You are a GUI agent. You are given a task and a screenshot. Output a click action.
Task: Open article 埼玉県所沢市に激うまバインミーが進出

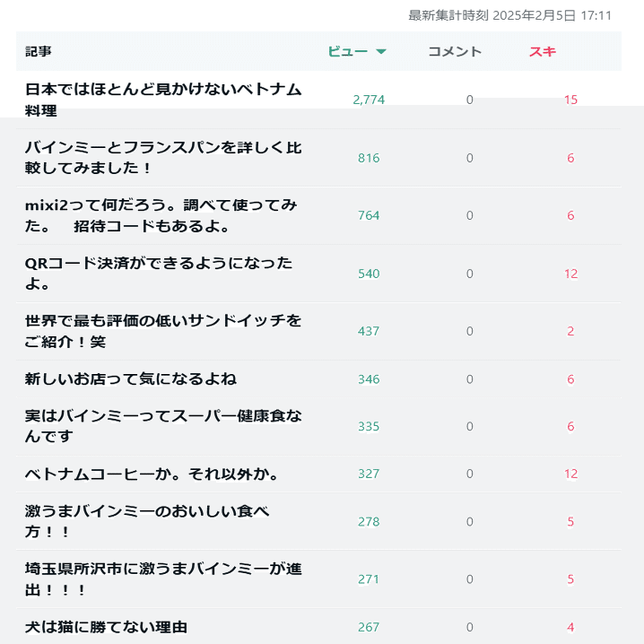[x=163, y=579]
